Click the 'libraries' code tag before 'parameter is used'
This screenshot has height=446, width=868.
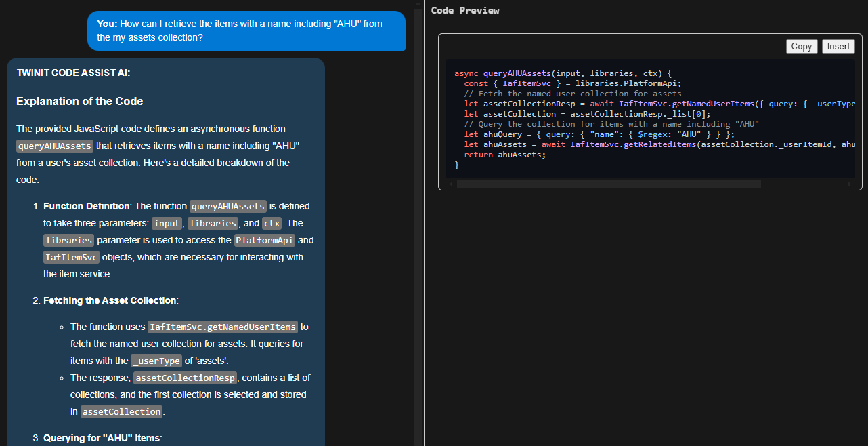click(x=68, y=240)
